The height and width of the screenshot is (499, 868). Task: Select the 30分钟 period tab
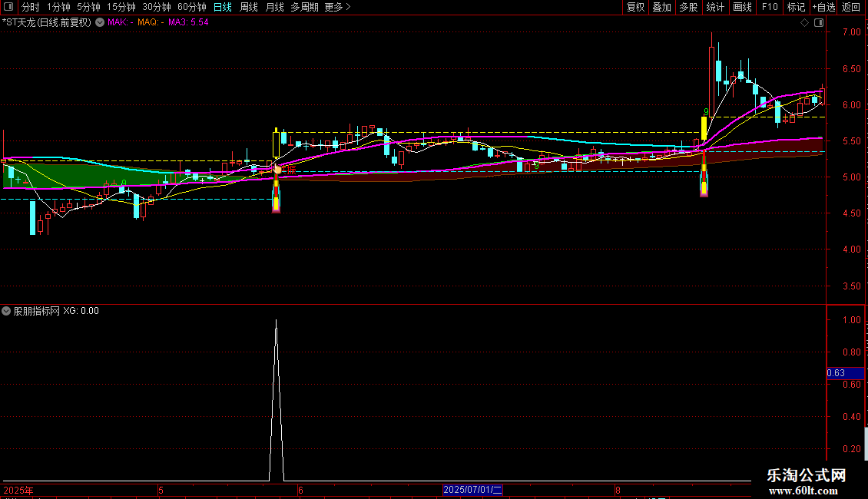pos(156,7)
